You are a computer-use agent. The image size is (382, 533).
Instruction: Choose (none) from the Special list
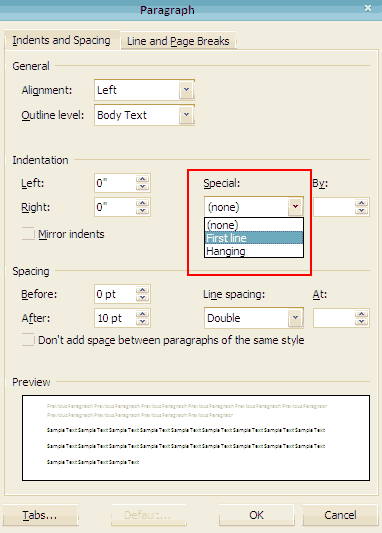[x=254, y=225]
